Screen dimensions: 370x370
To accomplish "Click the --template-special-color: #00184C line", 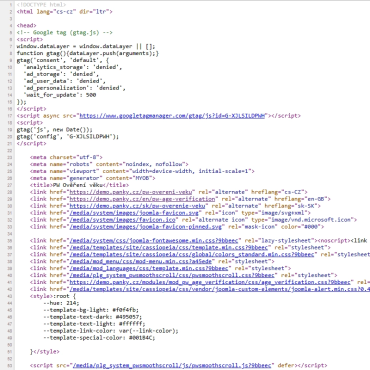I will coord(99,338).
